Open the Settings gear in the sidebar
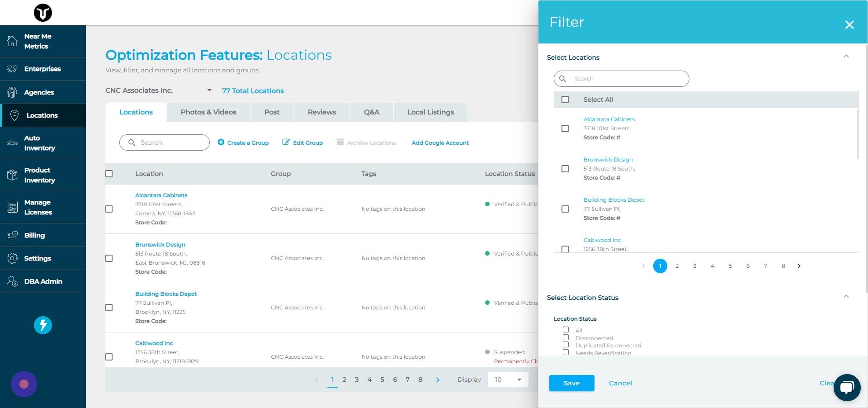The height and width of the screenshot is (408, 868). (12, 258)
